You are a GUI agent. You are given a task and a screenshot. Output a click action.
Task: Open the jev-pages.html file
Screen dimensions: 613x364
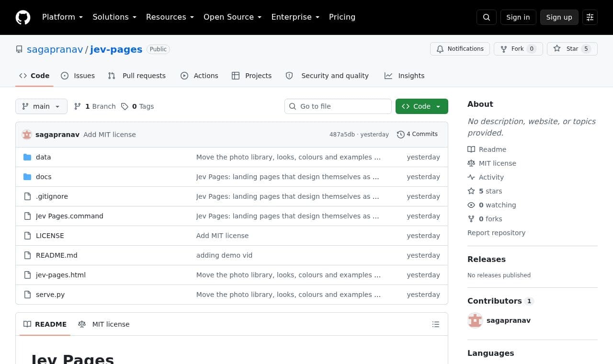pyautogui.click(x=61, y=275)
